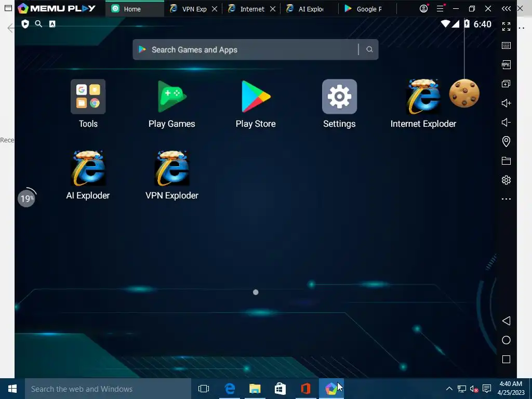
Task: Toggle fullscreen in MEmu sidebar
Action: pos(506,26)
